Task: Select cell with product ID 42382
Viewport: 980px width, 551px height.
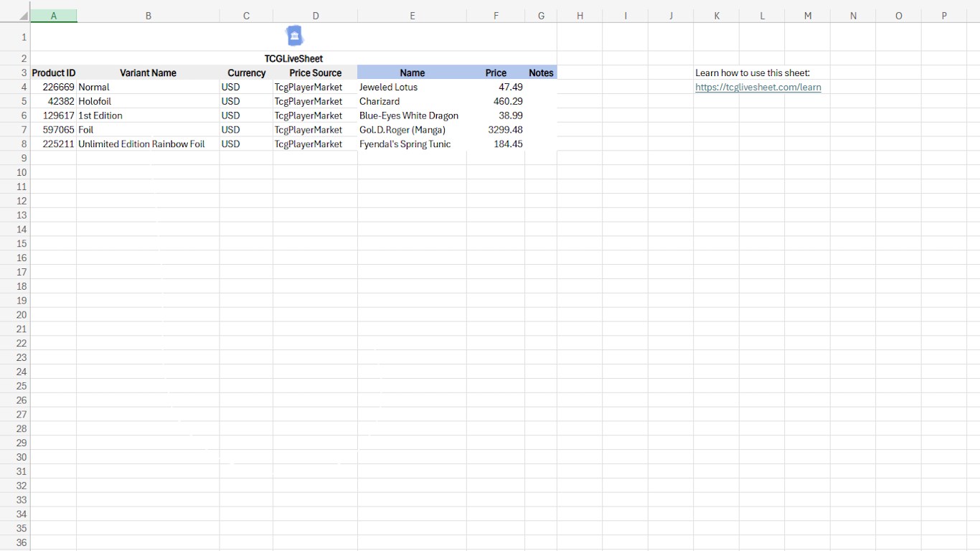Action: 53,101
